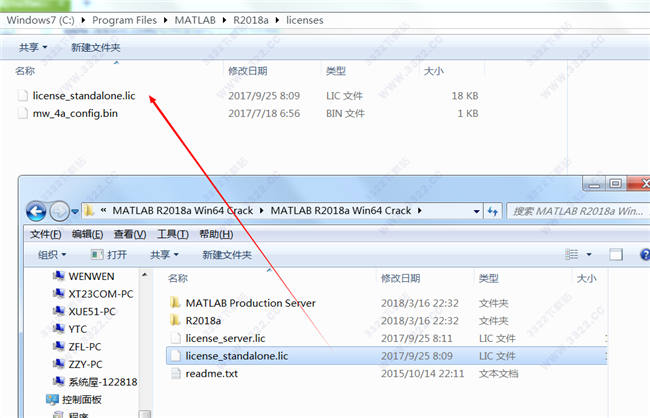Image resolution: width=650 pixels, height=418 pixels.
Task: Click R2018a in back window breadcrumb
Action: point(251,20)
